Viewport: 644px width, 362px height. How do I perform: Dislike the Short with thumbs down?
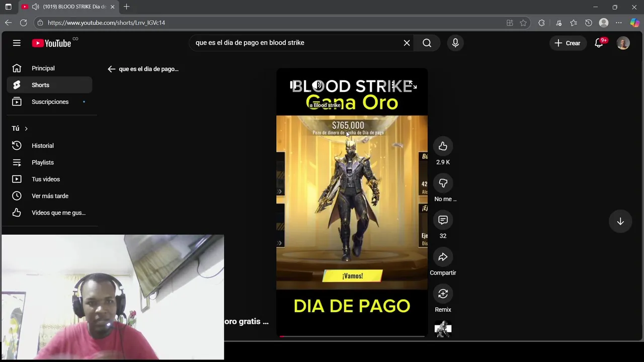[x=443, y=183]
